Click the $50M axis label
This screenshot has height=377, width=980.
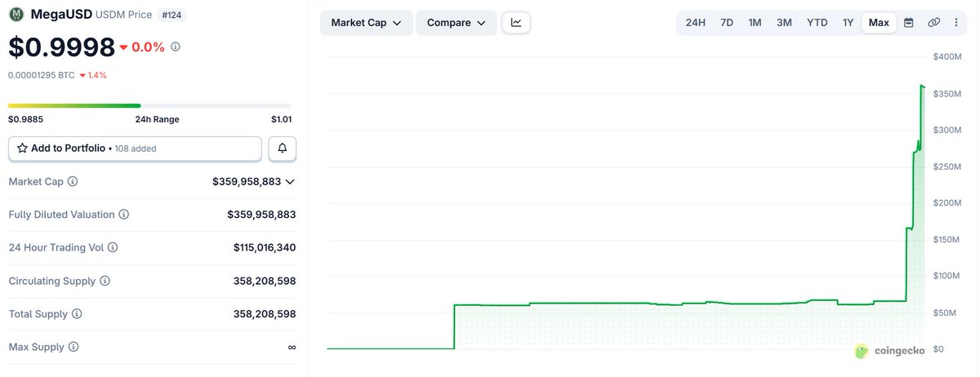pos(946,313)
